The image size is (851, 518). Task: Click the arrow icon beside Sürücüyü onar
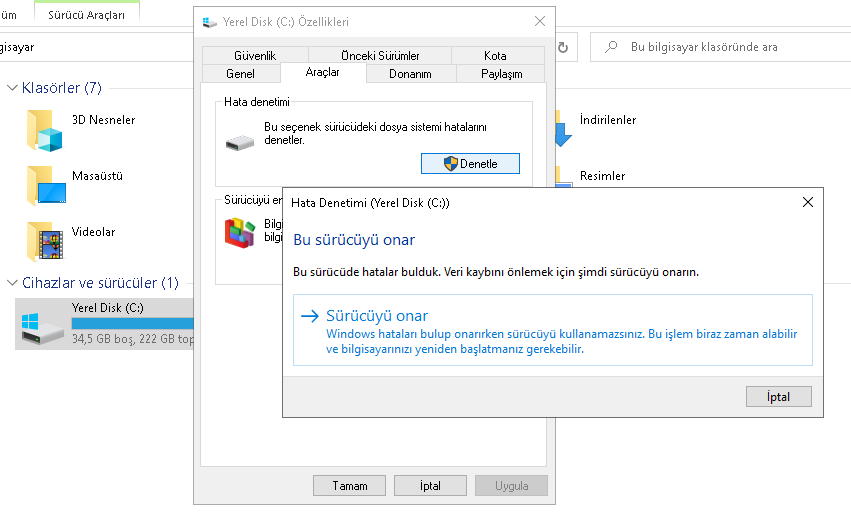pos(310,316)
